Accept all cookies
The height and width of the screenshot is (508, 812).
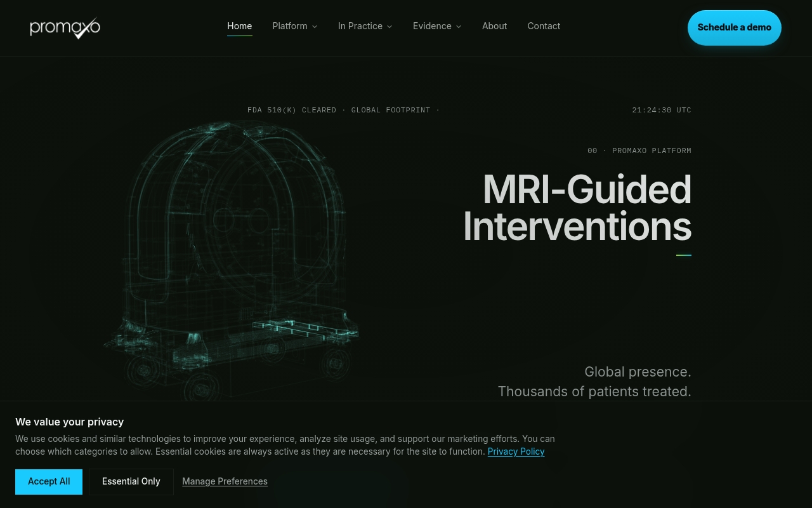point(49,481)
